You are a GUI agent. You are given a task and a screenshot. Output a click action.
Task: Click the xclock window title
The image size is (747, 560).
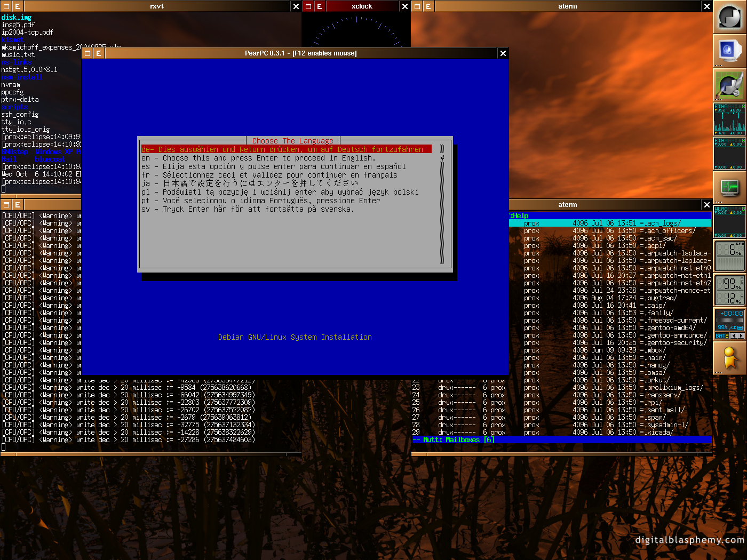pyautogui.click(x=362, y=6)
